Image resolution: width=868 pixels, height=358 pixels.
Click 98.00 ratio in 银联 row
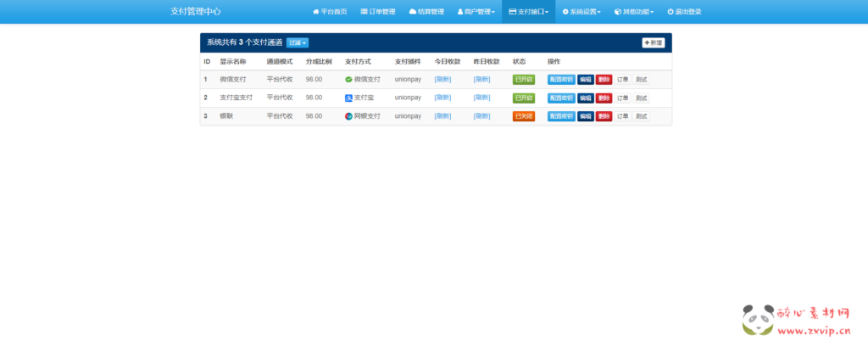point(314,116)
